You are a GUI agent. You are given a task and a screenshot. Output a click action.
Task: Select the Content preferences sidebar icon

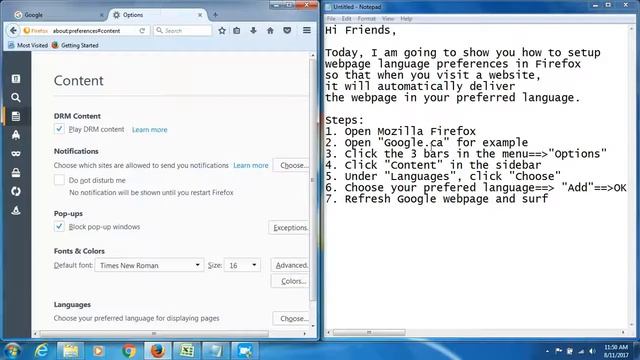click(16, 116)
